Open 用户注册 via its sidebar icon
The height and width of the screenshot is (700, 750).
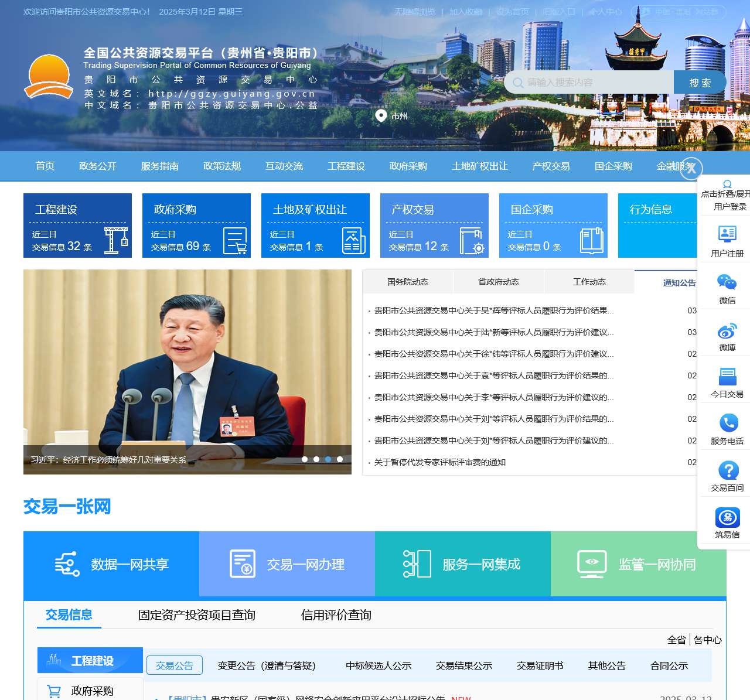click(x=727, y=234)
